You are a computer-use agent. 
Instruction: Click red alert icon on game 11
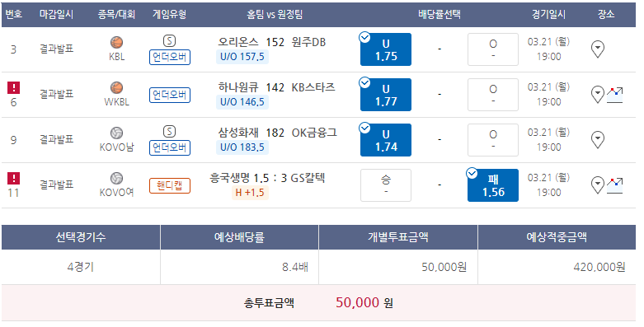coord(13,179)
